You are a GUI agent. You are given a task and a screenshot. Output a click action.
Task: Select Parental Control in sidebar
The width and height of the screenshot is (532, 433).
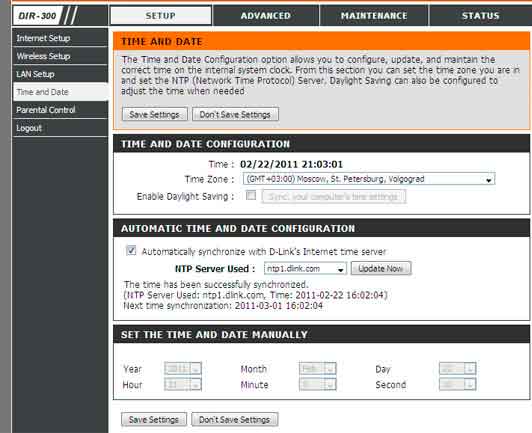[60, 110]
